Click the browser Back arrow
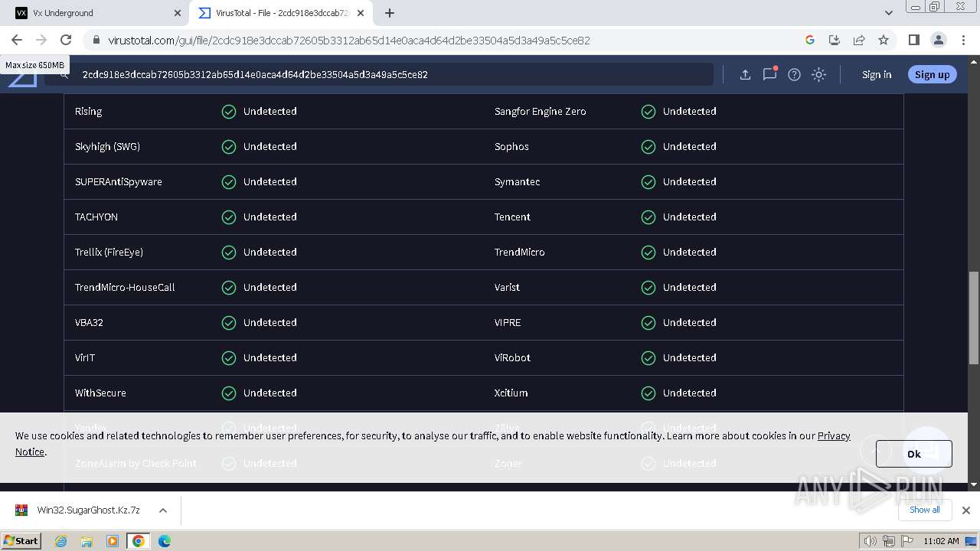This screenshot has width=980, height=551. click(x=17, y=40)
